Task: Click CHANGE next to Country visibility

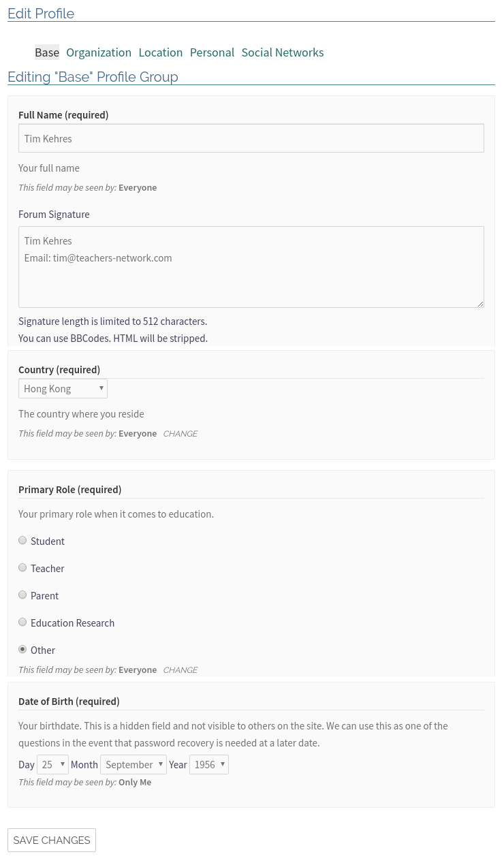Action: tap(180, 433)
